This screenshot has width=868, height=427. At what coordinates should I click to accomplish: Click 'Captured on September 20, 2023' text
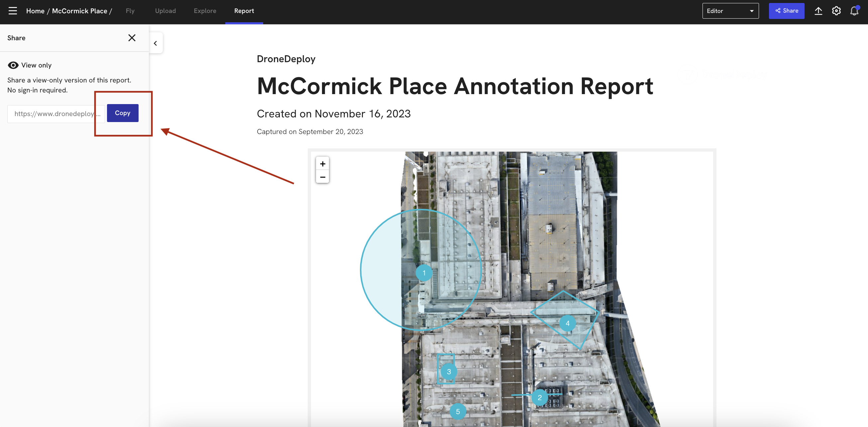310,132
